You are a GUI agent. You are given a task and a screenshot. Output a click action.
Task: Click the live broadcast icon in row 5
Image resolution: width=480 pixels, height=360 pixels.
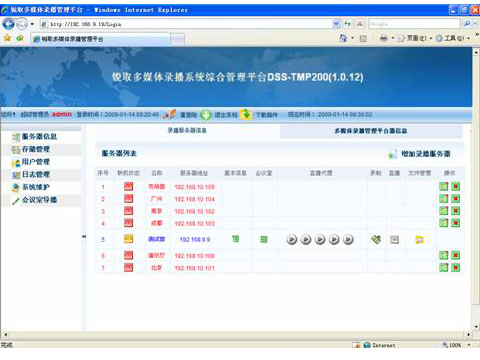pyautogui.click(x=394, y=240)
